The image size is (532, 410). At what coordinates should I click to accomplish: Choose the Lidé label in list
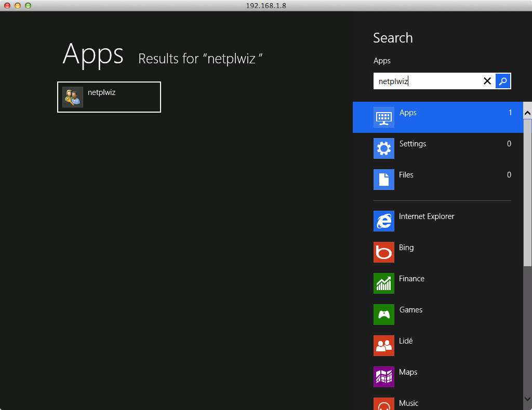[x=406, y=341]
